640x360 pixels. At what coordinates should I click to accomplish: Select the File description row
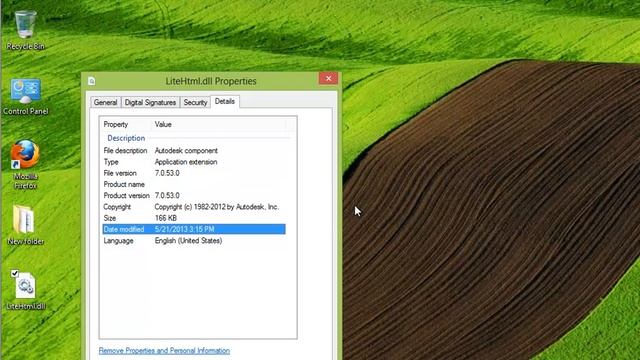[x=194, y=151]
